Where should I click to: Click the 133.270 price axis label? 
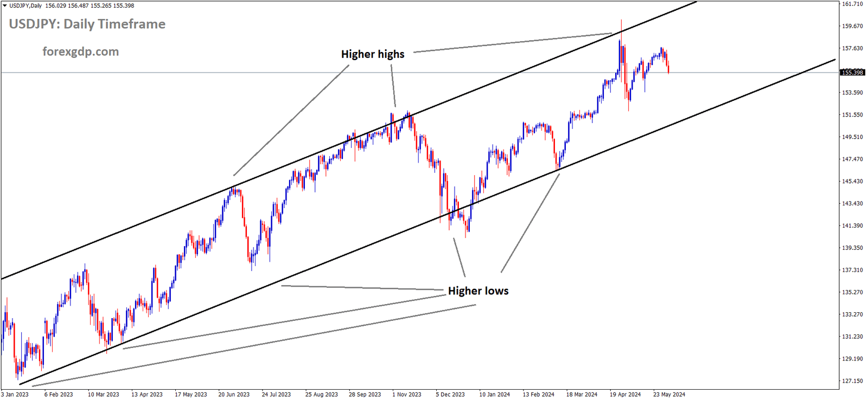point(852,314)
